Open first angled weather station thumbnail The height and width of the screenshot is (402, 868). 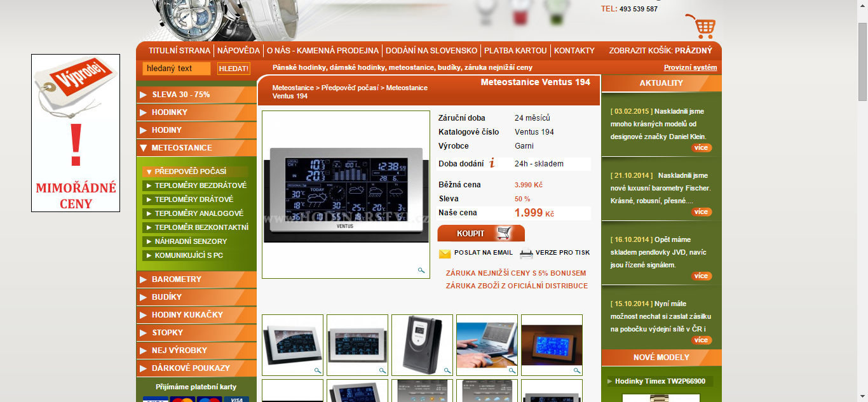point(292,345)
